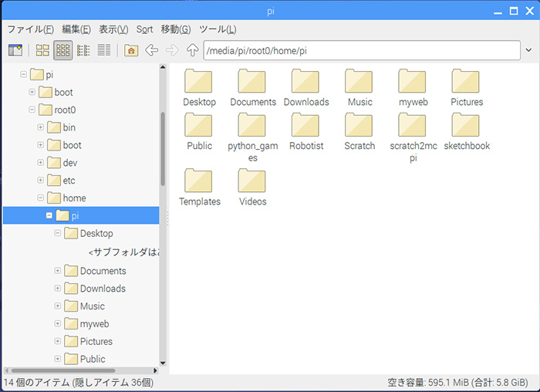Select the Robotist folder in file pane
540x392 pixels.
(305, 126)
